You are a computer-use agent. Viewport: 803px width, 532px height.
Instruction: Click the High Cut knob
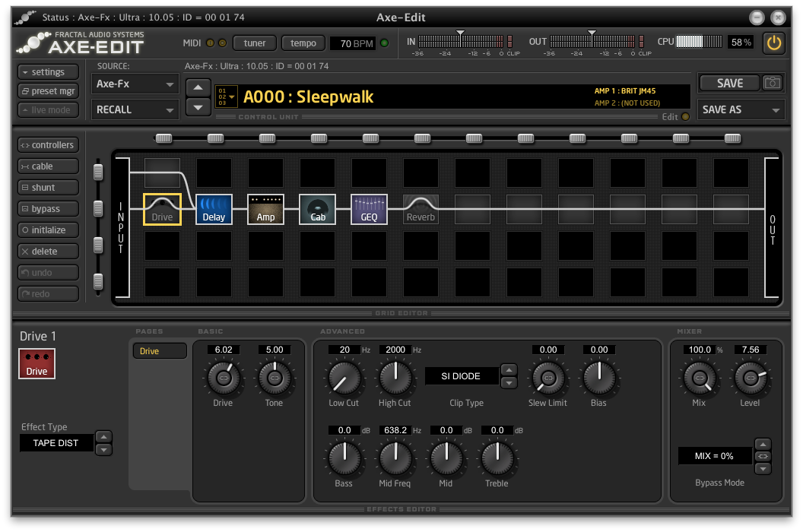[395, 378]
